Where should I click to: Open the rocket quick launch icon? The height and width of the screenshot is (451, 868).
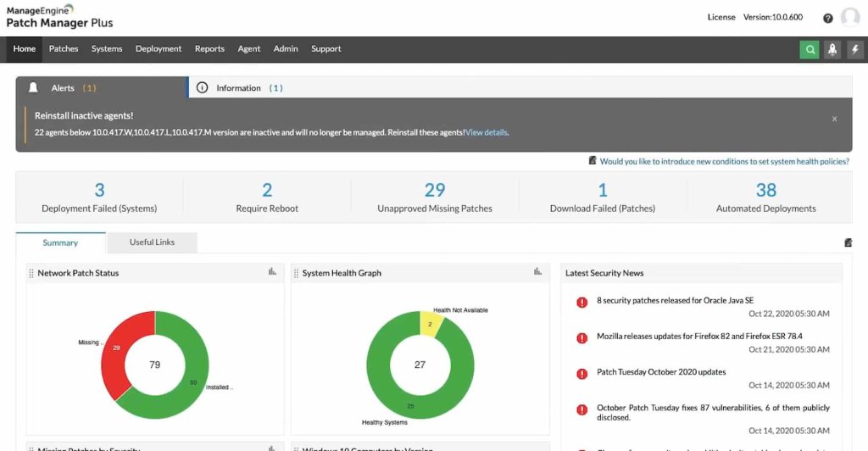[832, 49]
